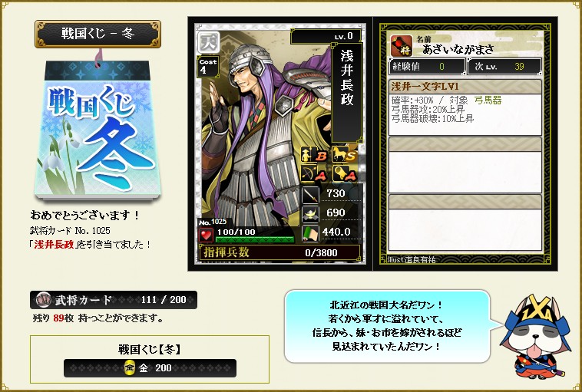582x392 pixels.
Task: Click the red heart HP icon
Action: pyautogui.click(x=206, y=235)
